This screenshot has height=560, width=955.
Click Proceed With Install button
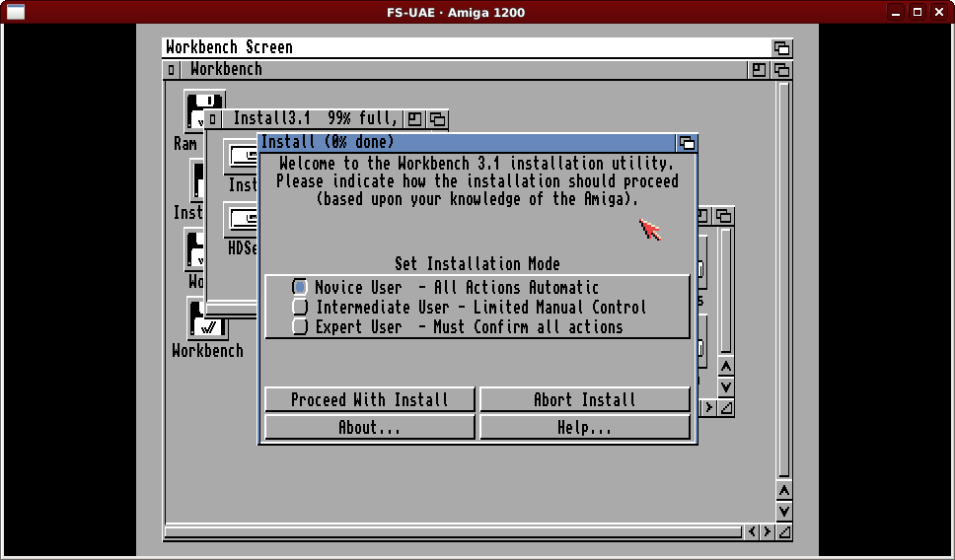(x=370, y=399)
